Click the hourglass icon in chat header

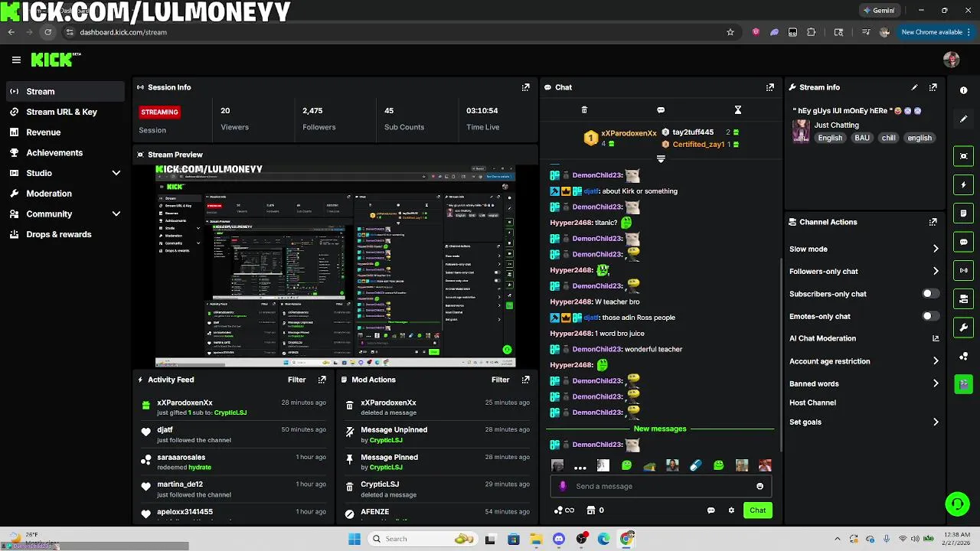pyautogui.click(x=737, y=110)
